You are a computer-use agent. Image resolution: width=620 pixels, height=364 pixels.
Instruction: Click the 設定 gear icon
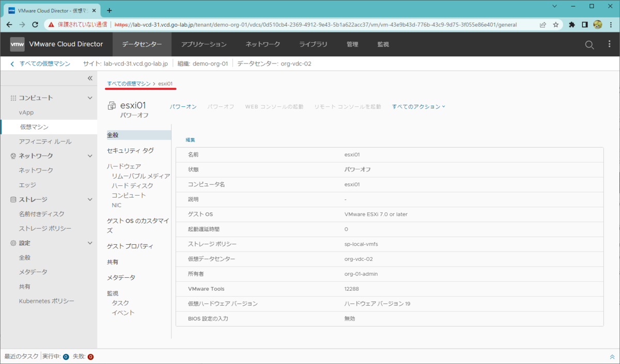[x=13, y=243]
